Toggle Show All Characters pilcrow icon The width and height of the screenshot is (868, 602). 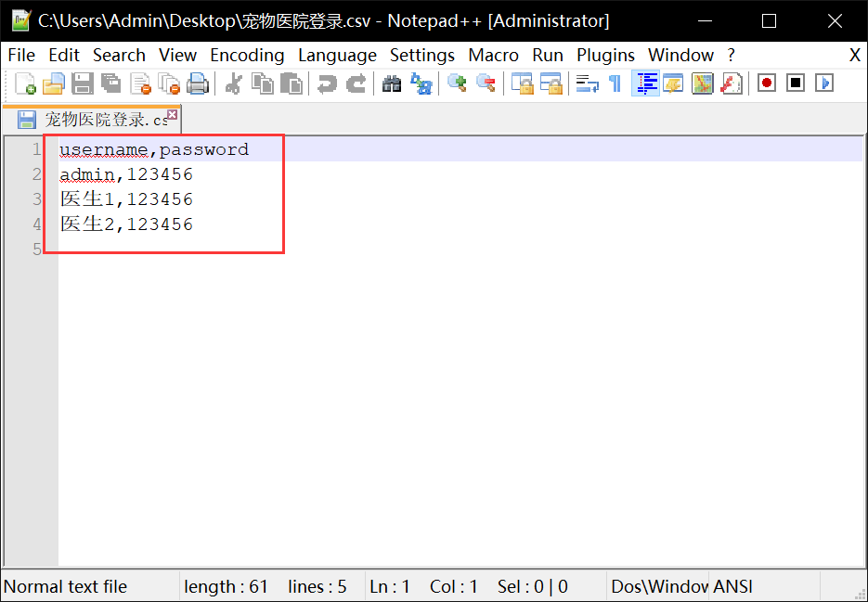[615, 83]
